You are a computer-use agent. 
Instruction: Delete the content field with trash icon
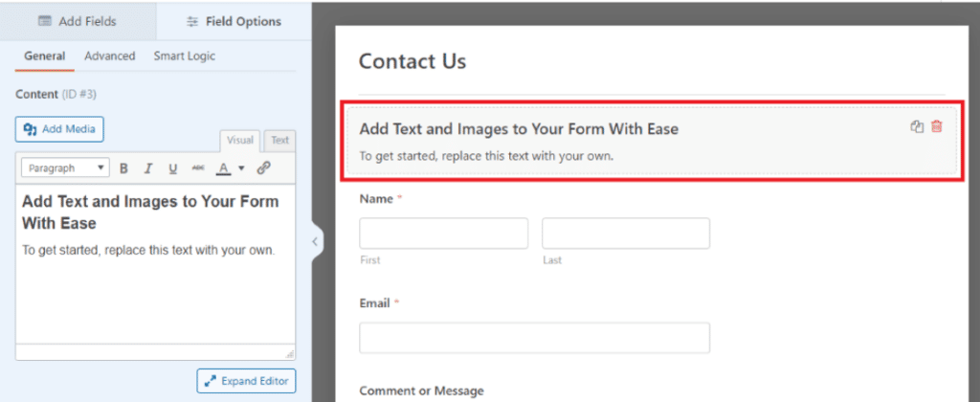936,127
